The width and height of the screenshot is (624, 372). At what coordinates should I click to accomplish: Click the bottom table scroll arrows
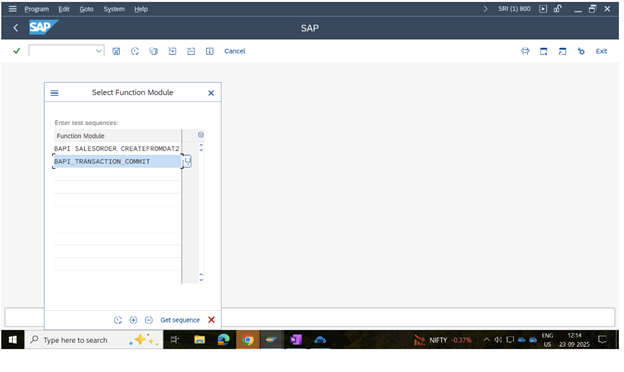[x=201, y=277]
